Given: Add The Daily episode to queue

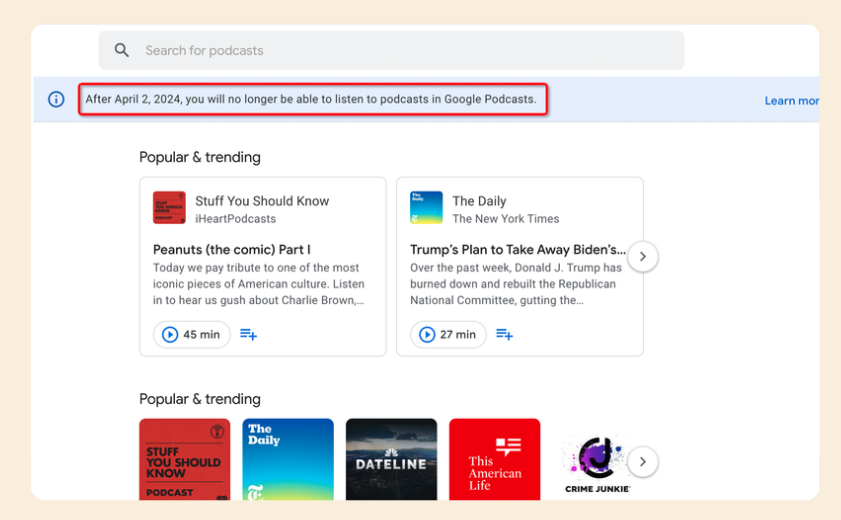Looking at the screenshot, I should click(x=504, y=335).
